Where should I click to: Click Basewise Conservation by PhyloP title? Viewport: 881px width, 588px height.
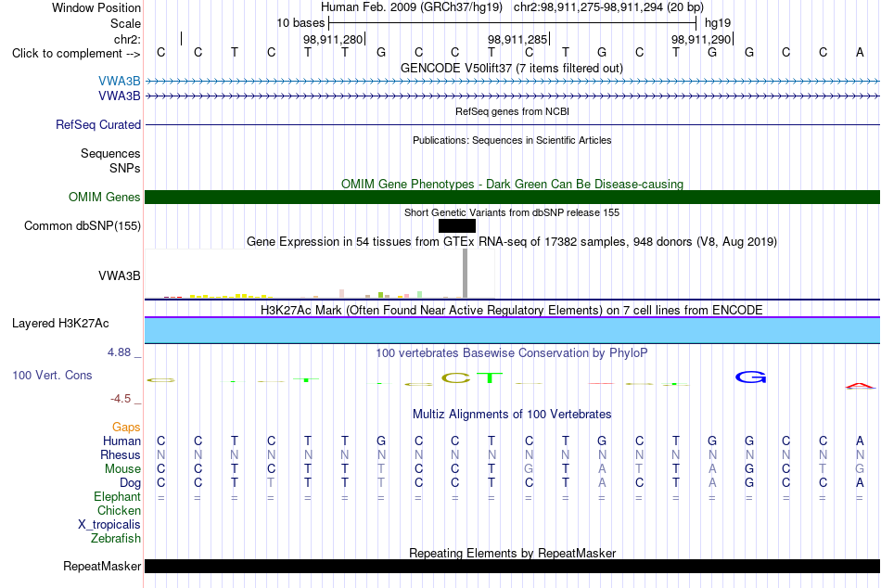pyautogui.click(x=512, y=353)
